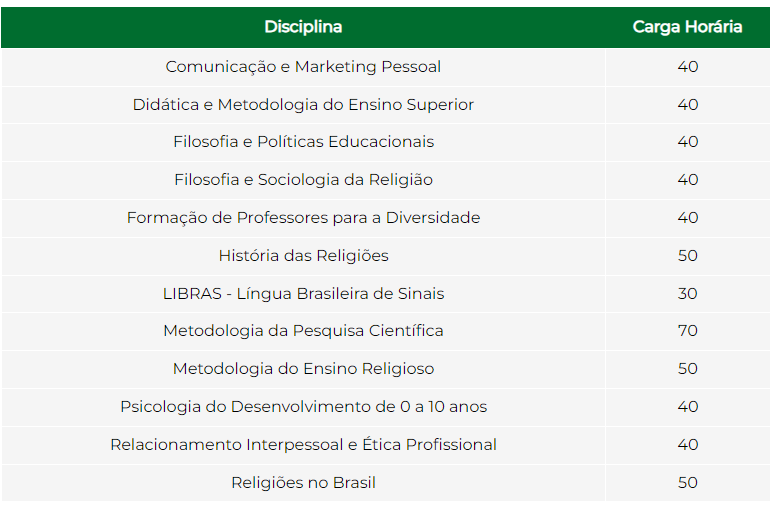Image resolution: width=771 pixels, height=512 pixels.
Task: Select LIBRAS - Língua Brasileira de Sinais
Action: (303, 294)
